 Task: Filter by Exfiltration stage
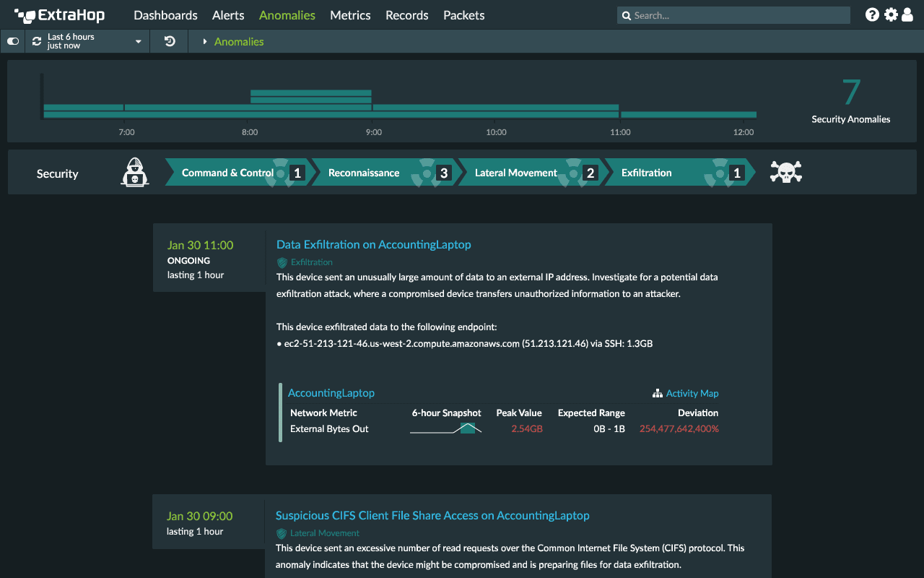679,173
